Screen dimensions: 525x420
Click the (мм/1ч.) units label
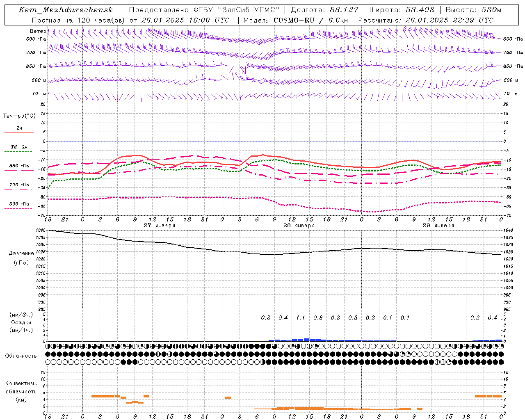pos(21,330)
